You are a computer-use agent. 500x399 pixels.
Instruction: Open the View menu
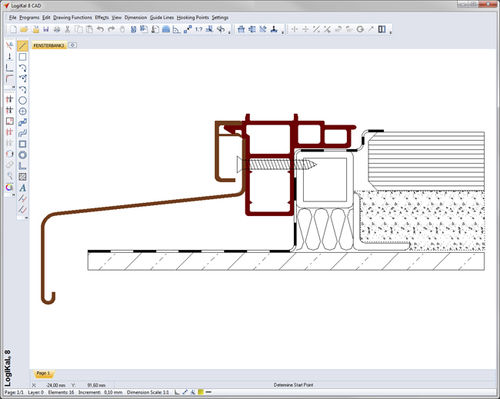coord(116,17)
